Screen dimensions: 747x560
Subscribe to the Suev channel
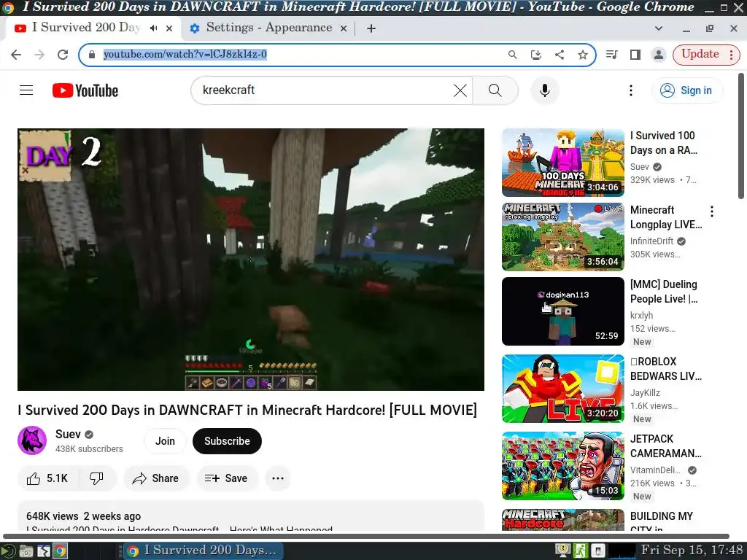(227, 441)
